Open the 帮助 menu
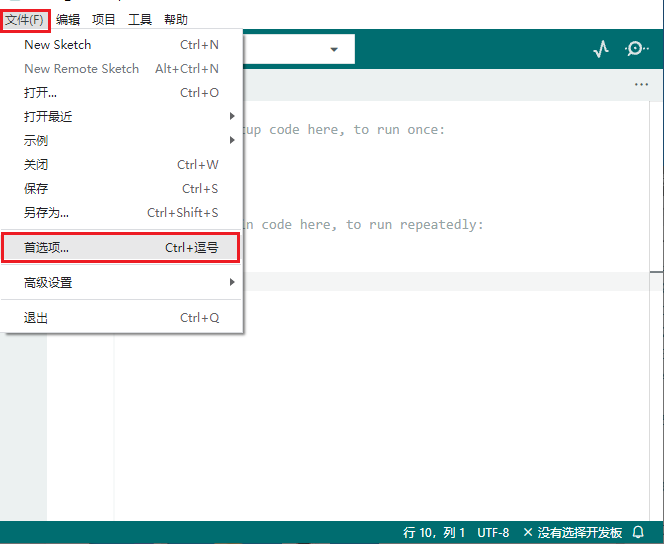664x544 pixels. (x=176, y=19)
